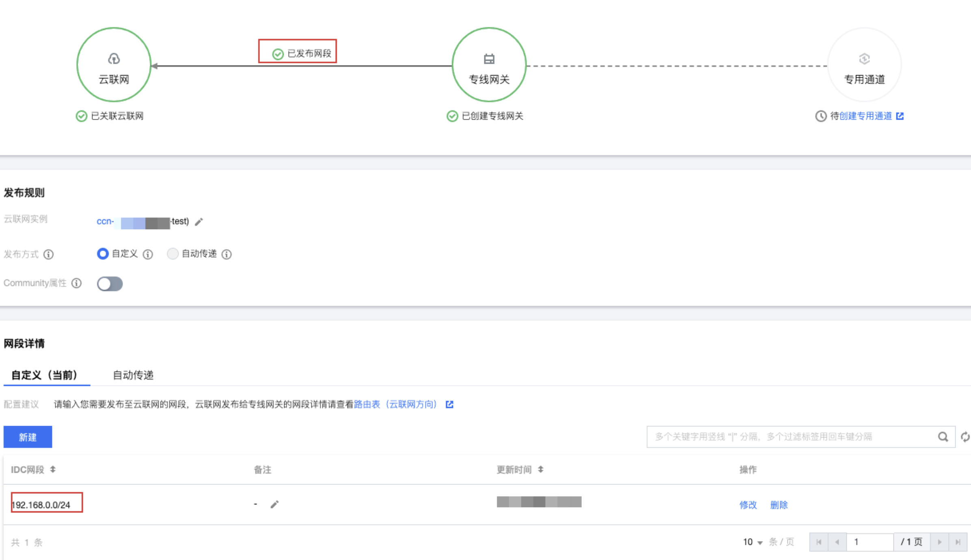
Task: Click the edit pencil beside ccn instance
Action: coord(199,222)
